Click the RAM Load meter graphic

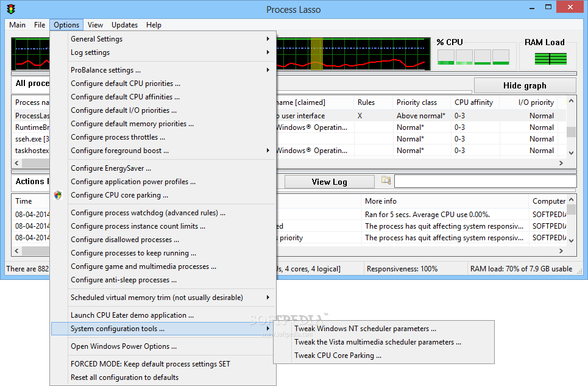tap(550, 59)
